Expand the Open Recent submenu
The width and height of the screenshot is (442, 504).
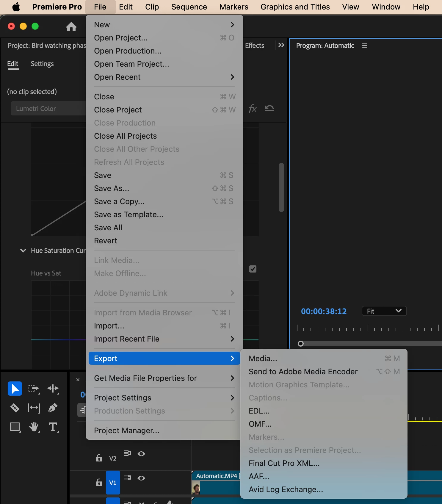pyautogui.click(x=164, y=77)
